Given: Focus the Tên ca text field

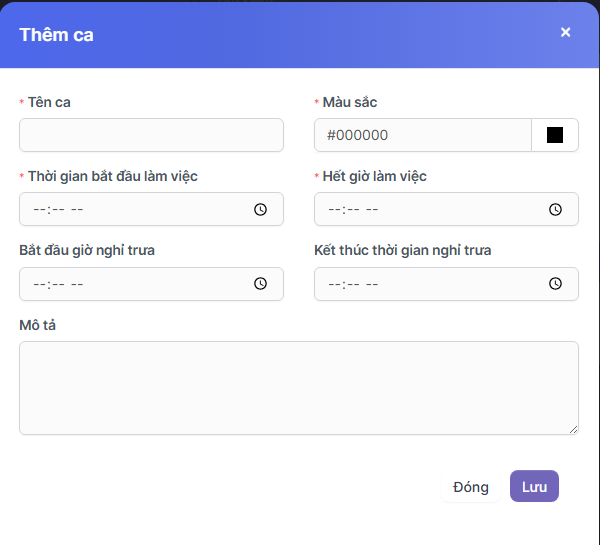Looking at the screenshot, I should click(151, 135).
